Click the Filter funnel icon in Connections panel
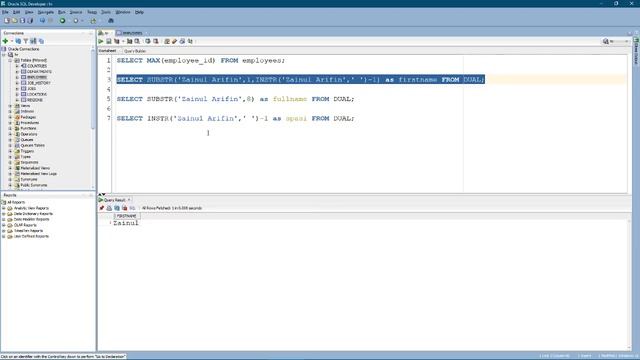 coord(26,41)
